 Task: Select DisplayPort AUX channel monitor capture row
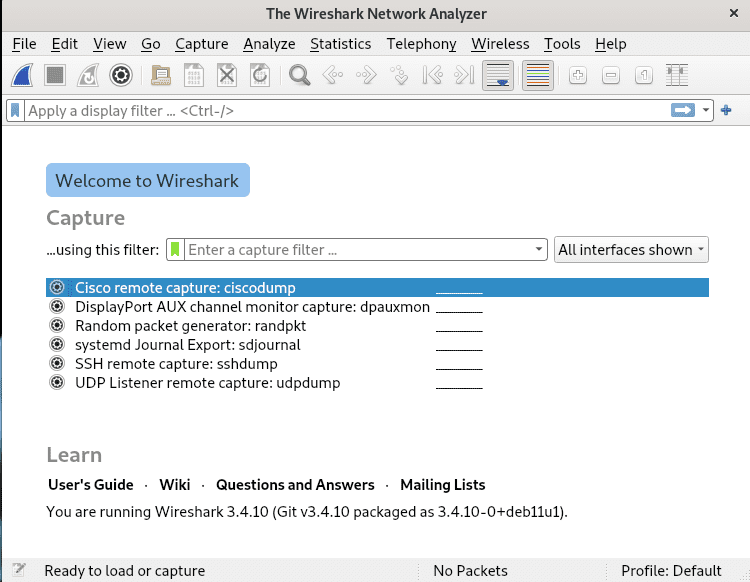coord(377,307)
